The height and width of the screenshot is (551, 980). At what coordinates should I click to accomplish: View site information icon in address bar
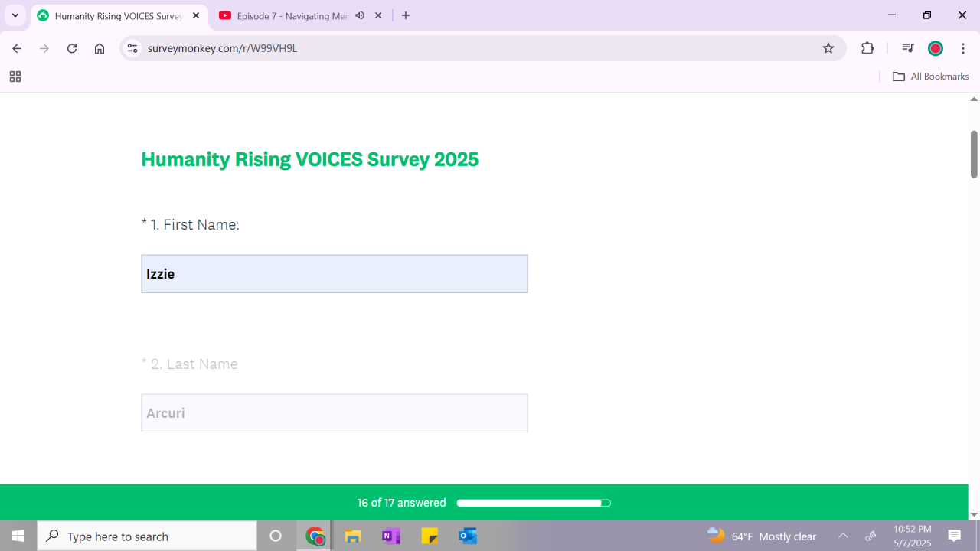point(132,48)
